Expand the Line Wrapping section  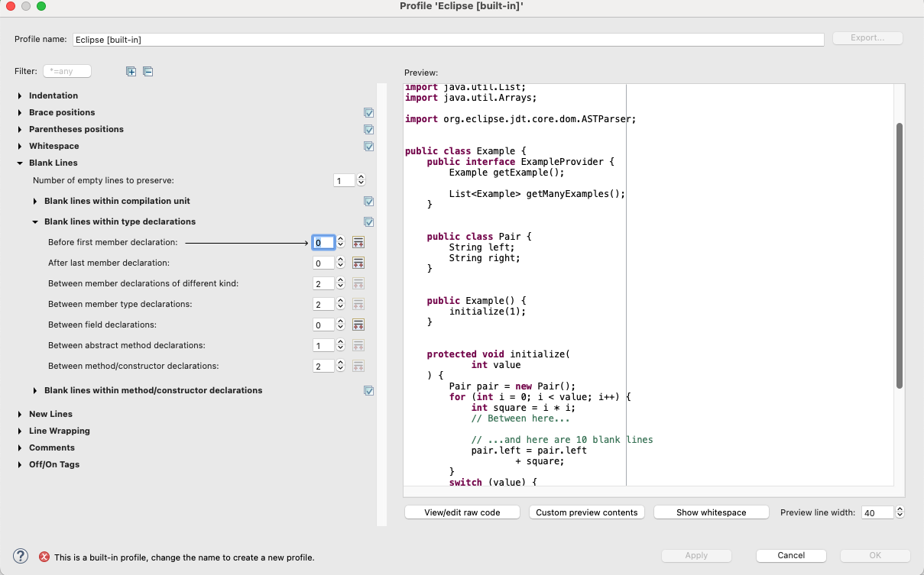20,431
